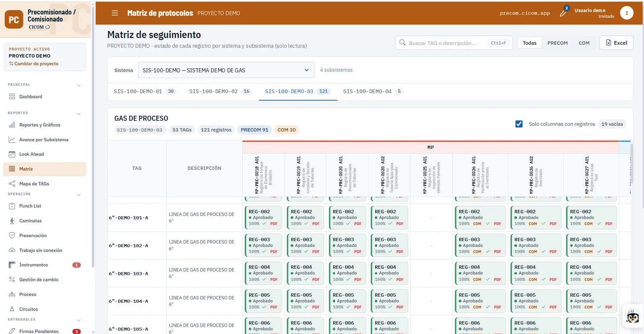Collapse the REPORTES sidebar section
Screen dimensions: 644x334
(x=79, y=114)
